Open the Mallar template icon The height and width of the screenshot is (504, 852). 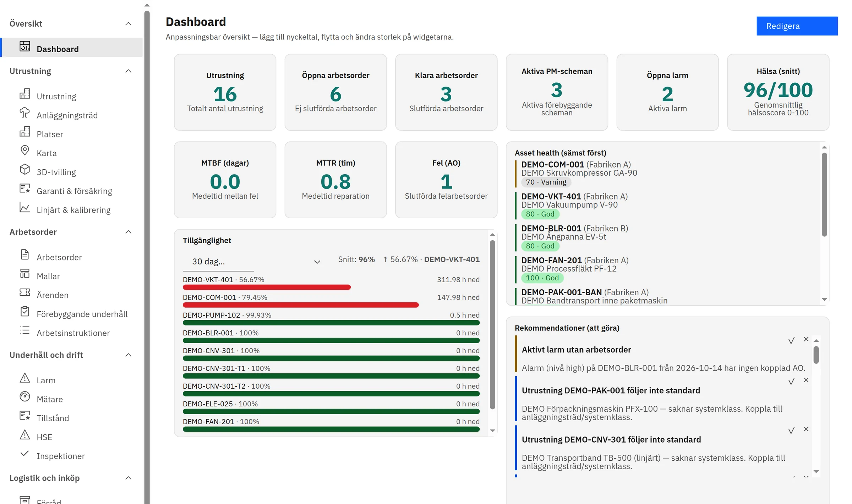25,274
